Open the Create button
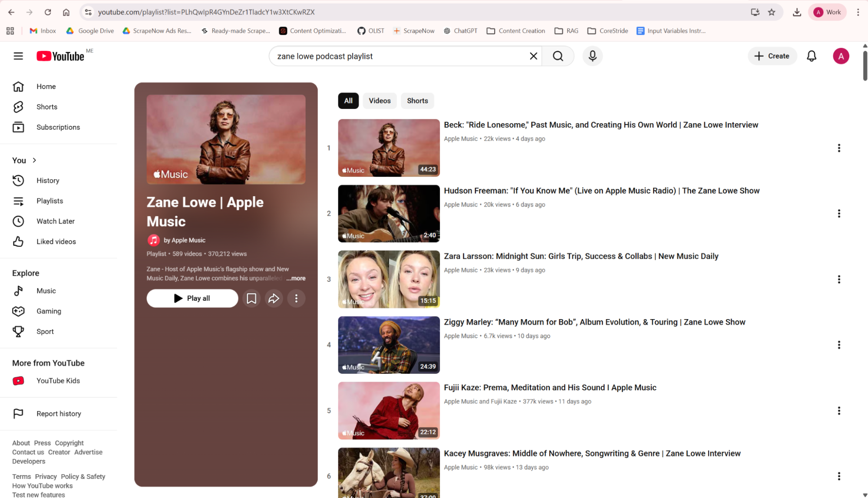Viewport: 868px width, 498px height. tap(772, 56)
